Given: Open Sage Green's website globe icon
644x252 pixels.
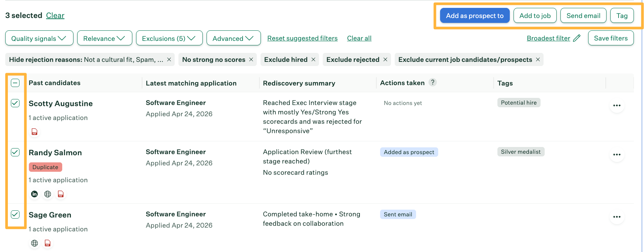Looking at the screenshot, I should coord(34,243).
